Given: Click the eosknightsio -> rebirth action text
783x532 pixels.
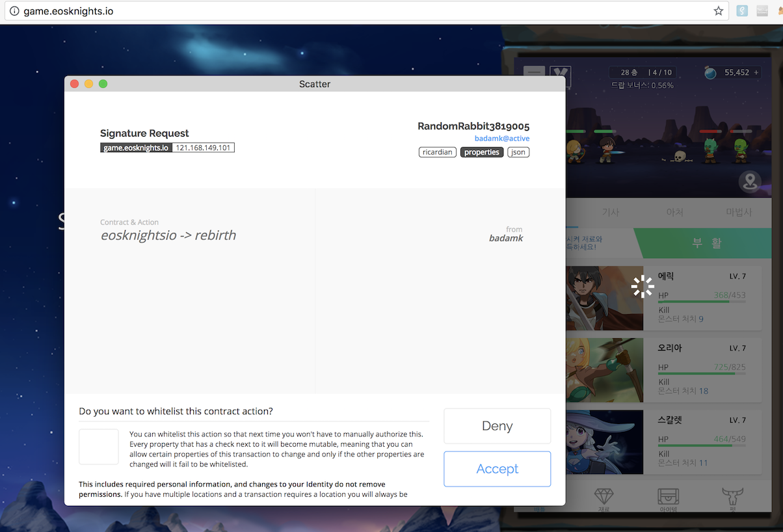Looking at the screenshot, I should [x=168, y=235].
